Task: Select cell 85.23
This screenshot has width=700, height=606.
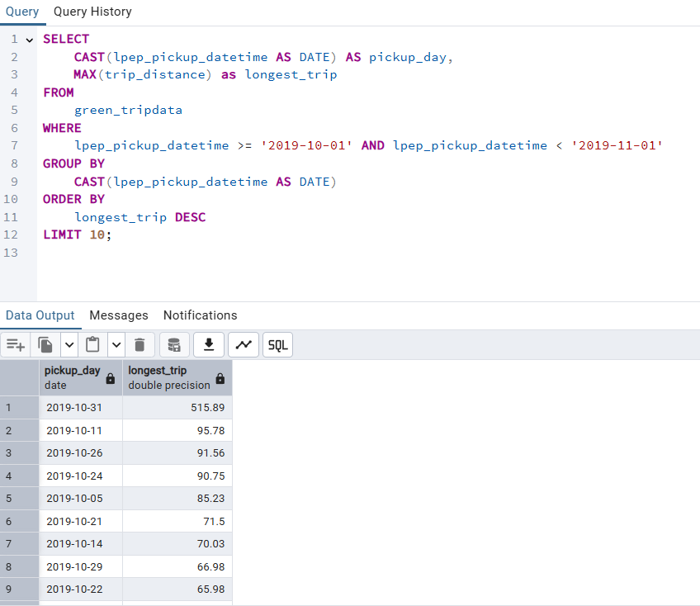Action: tap(177, 499)
